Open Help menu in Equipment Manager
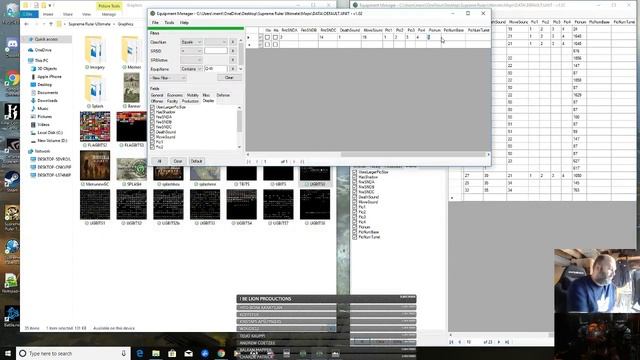Image resolution: width=640 pixels, height=360 pixels. (184, 22)
